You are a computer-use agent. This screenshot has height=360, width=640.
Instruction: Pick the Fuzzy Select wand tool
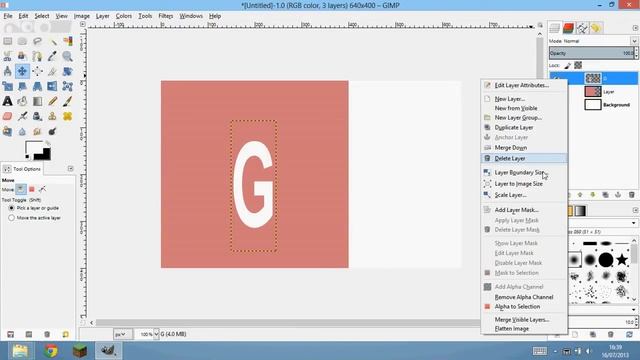[x=53, y=41]
